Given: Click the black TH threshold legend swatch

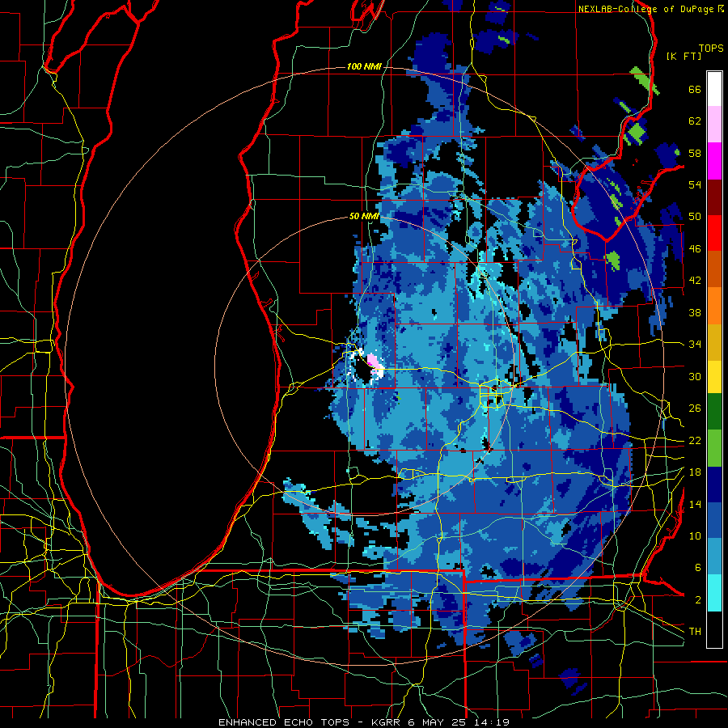Looking at the screenshot, I should (714, 629).
